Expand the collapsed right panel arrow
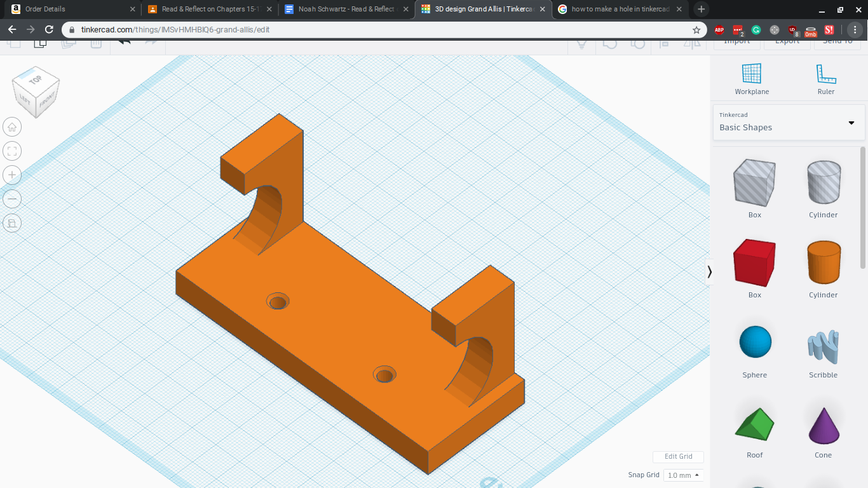This screenshot has width=868, height=488. pyautogui.click(x=710, y=271)
